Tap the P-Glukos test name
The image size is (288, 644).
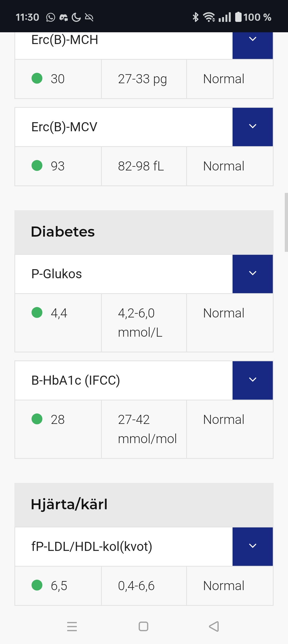(57, 274)
